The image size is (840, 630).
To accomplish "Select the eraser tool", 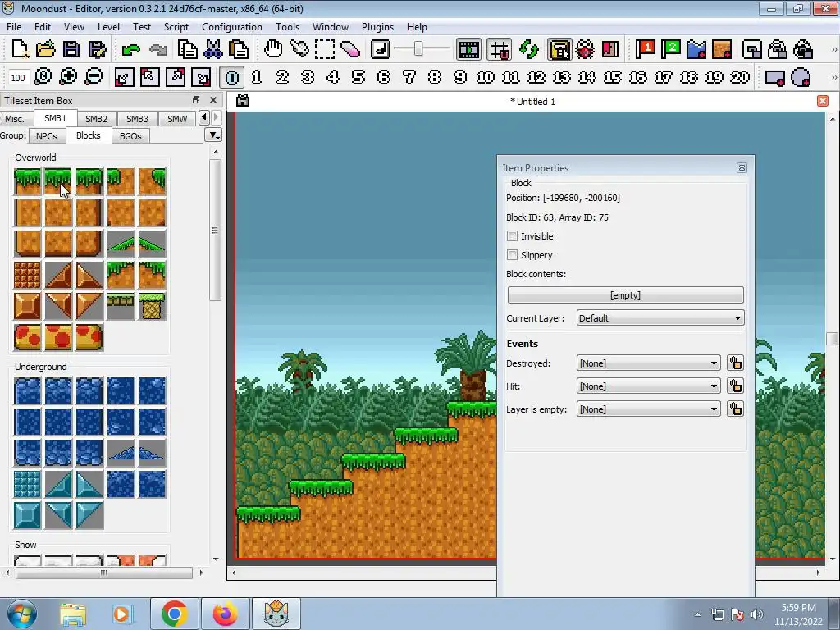I will point(350,49).
